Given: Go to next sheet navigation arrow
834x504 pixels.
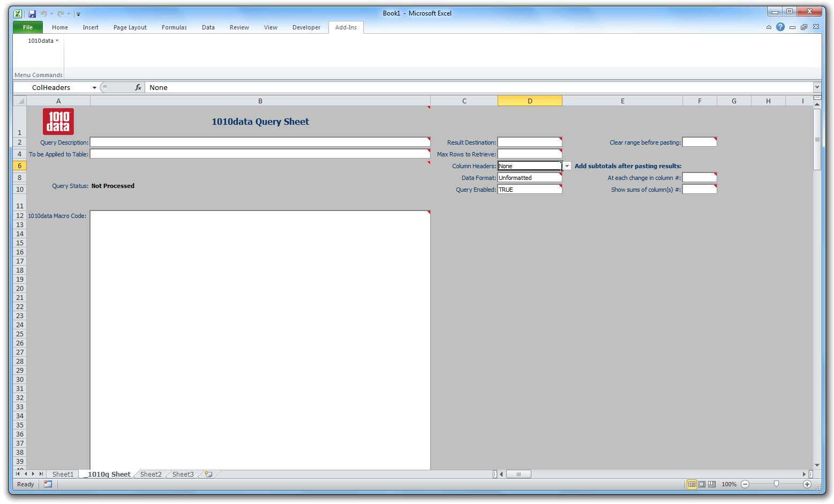Looking at the screenshot, I should (x=33, y=474).
